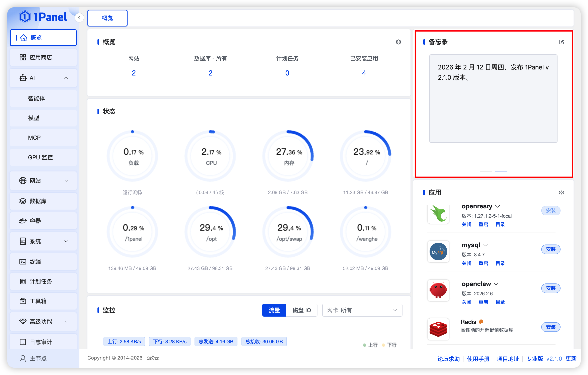
Task: Click the 使用手册 link in the footer
Action: pos(478,359)
